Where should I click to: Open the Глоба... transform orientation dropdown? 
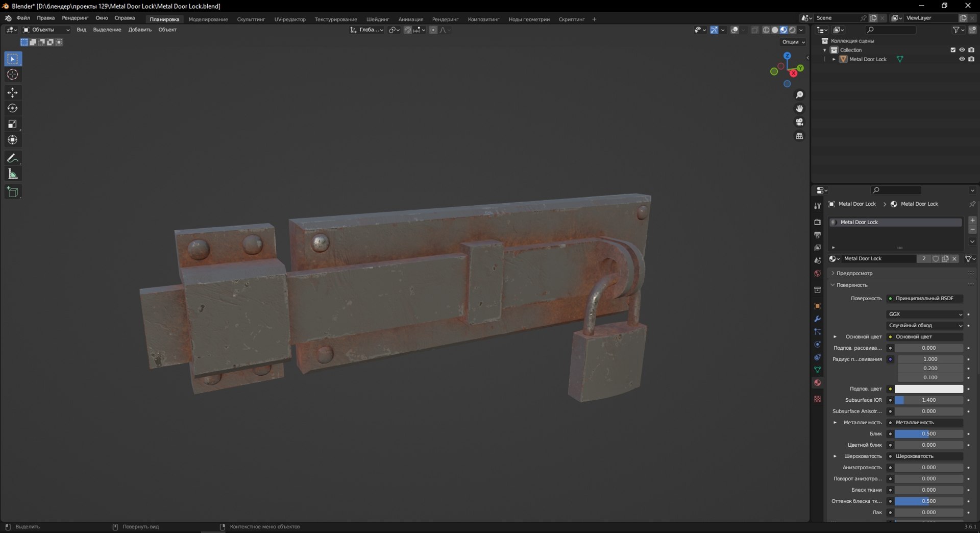coord(366,30)
